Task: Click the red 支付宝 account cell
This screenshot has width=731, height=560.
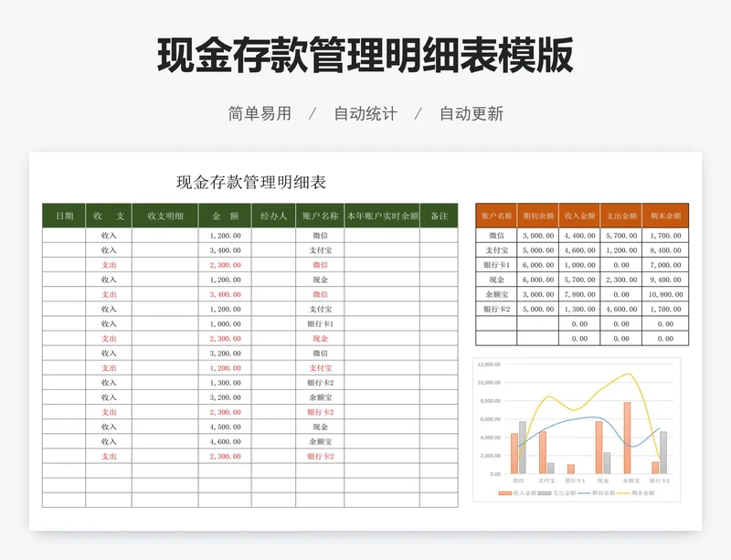Action: (321, 368)
